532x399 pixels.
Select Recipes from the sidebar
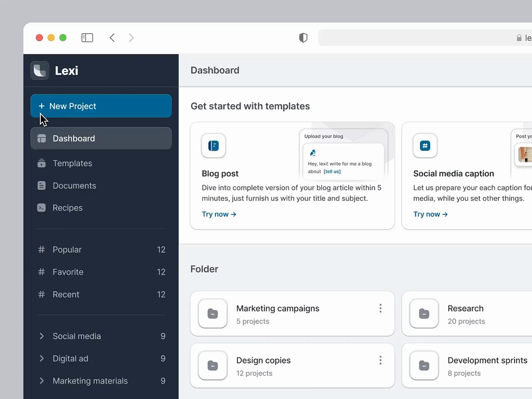click(67, 208)
